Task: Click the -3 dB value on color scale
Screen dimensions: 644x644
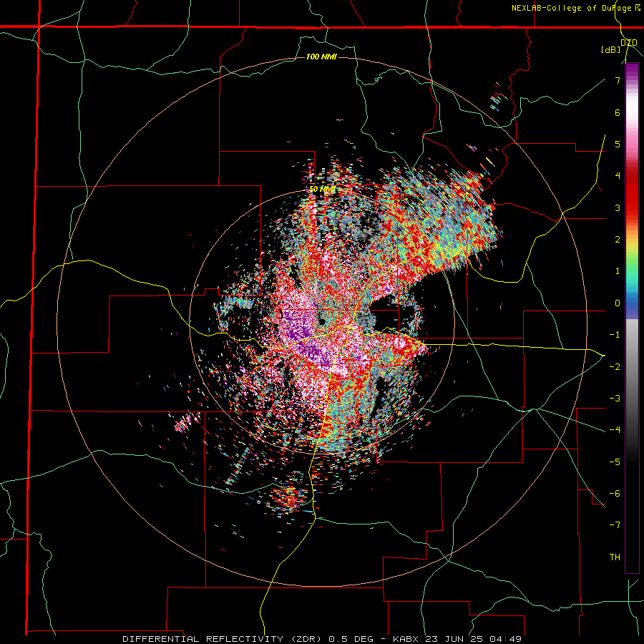Action: (615, 399)
